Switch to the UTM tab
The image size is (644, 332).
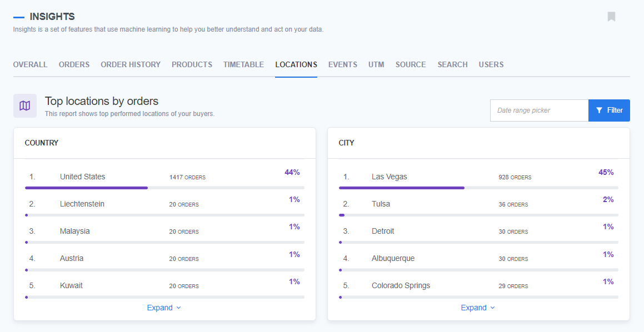click(376, 64)
